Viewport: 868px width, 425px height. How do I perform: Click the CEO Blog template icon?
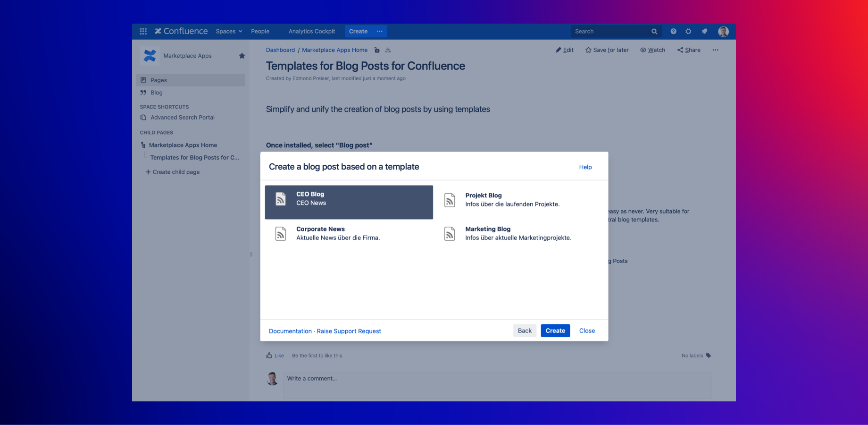281,199
